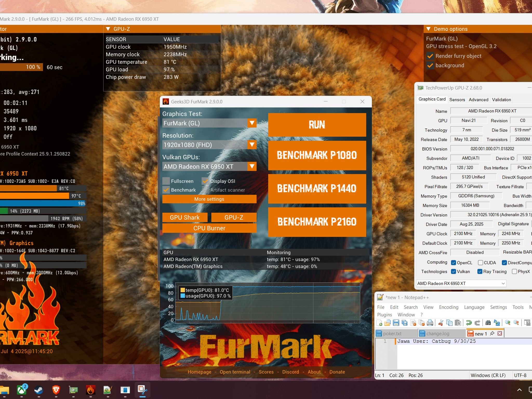
Task: Click the Redo arrow in Notepad++ toolbar
Action: (477, 323)
